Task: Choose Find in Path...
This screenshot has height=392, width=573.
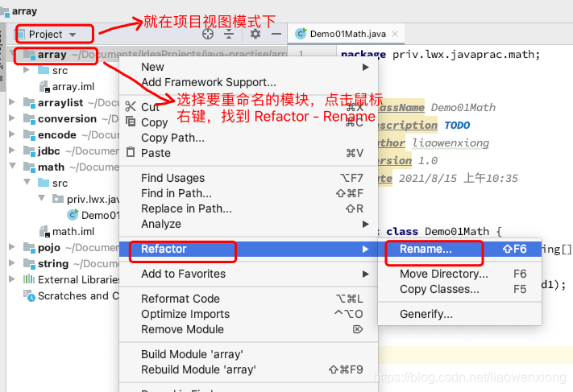Action: point(248,193)
